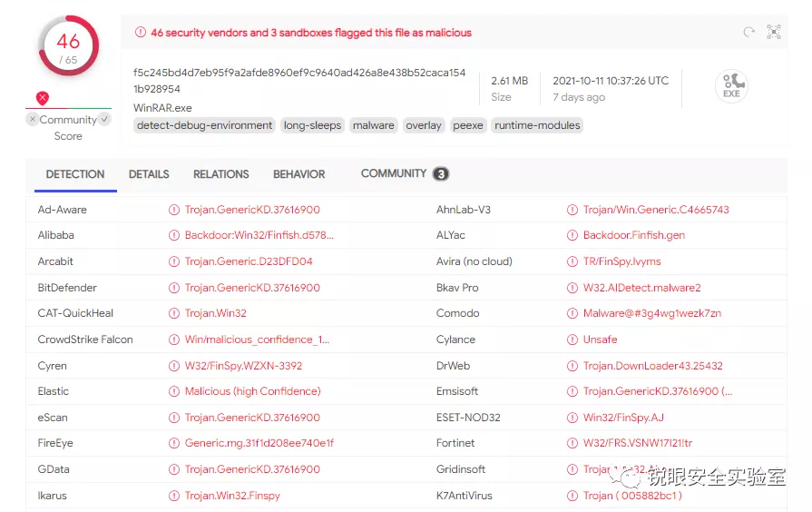812x512 pixels.
Task: Click warning icon in the ALYac row
Action: point(572,235)
